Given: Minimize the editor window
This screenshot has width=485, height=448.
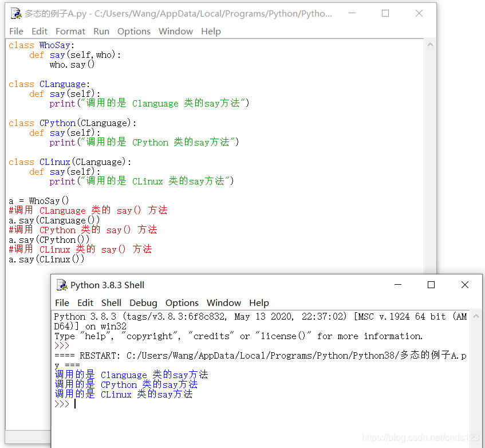Looking at the screenshot, I should click(x=352, y=13).
